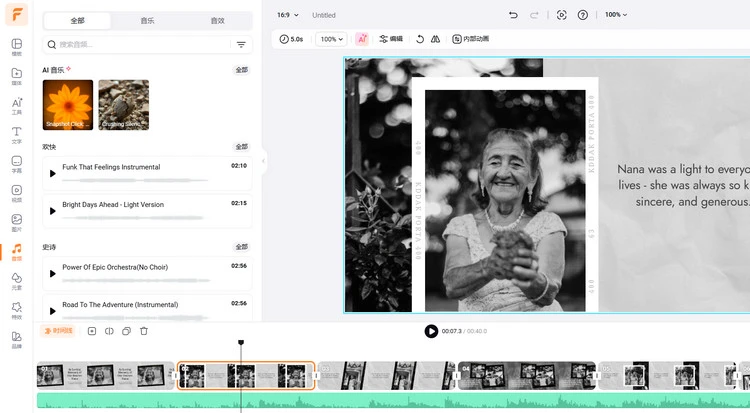Click the rotate icon in edit toolbar
The image size is (750, 413).
[x=419, y=39]
